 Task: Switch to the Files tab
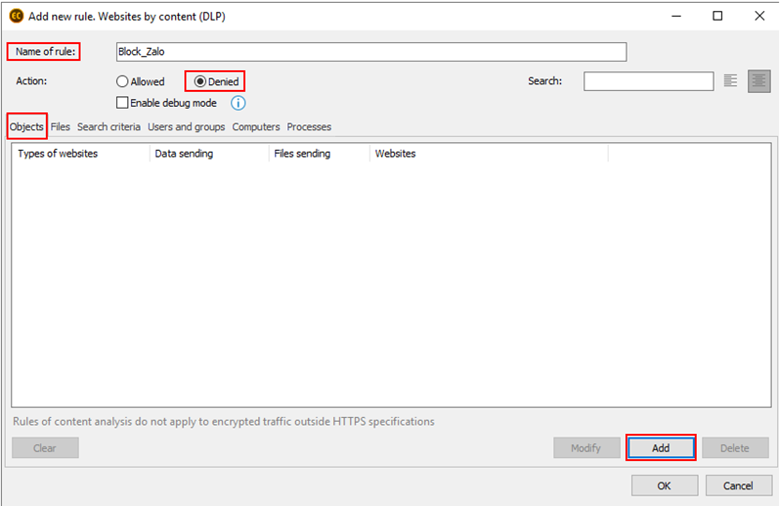[60, 127]
